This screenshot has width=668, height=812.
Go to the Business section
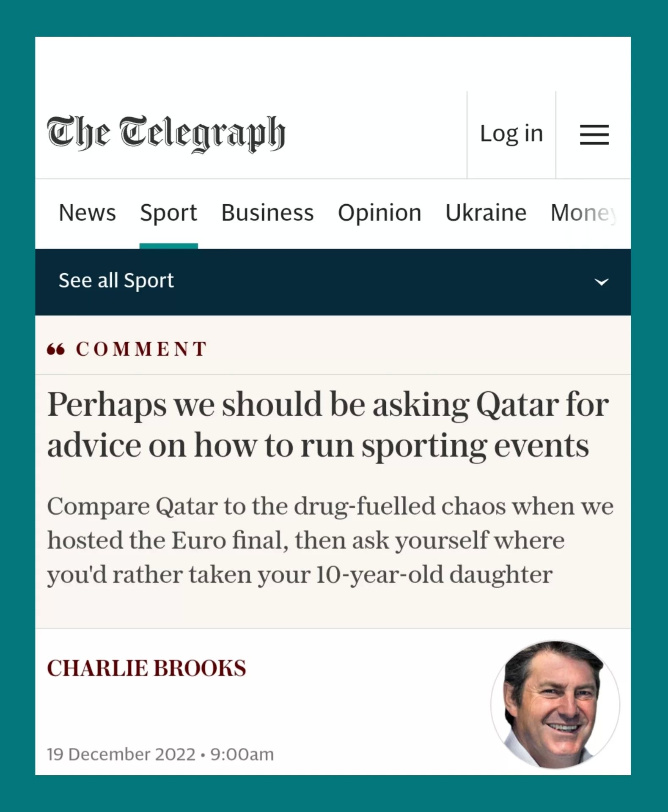point(267,213)
